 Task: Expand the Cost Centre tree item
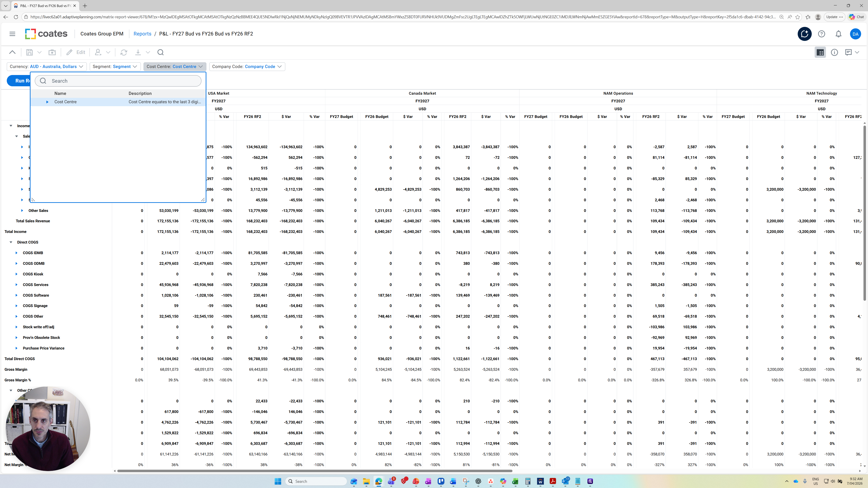tap(47, 102)
